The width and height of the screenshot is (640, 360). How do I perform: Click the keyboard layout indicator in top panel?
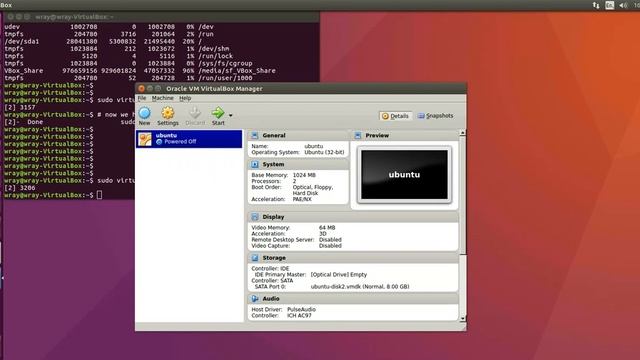click(609, 5)
